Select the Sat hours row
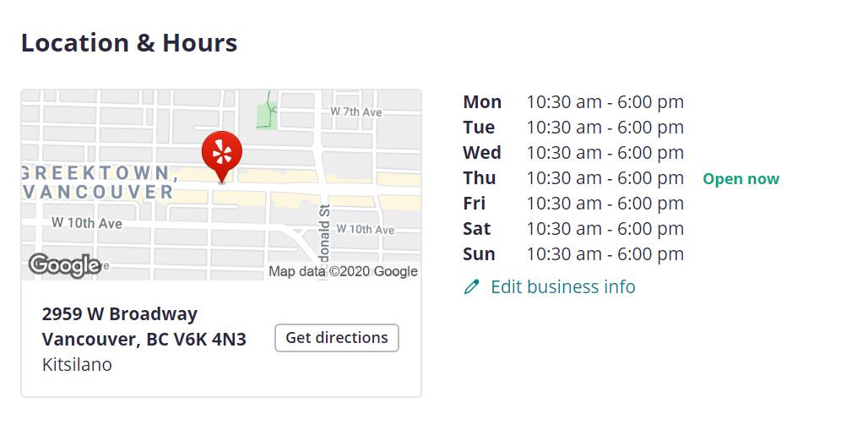This screenshot has width=868, height=430. (572, 229)
